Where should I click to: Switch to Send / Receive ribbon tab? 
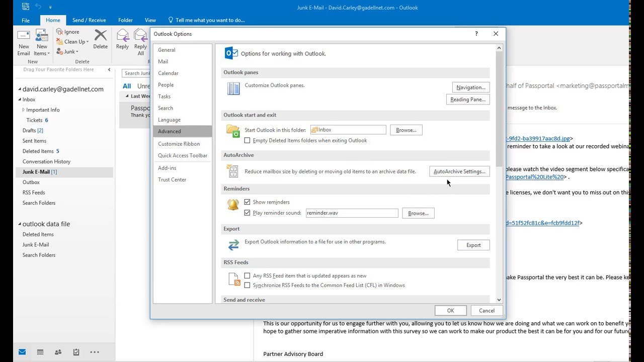point(89,20)
